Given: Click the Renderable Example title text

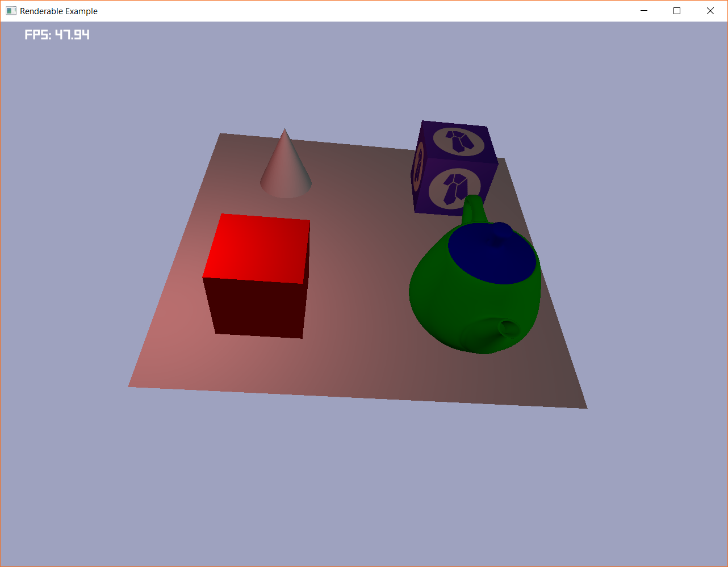Looking at the screenshot, I should coord(58,11).
